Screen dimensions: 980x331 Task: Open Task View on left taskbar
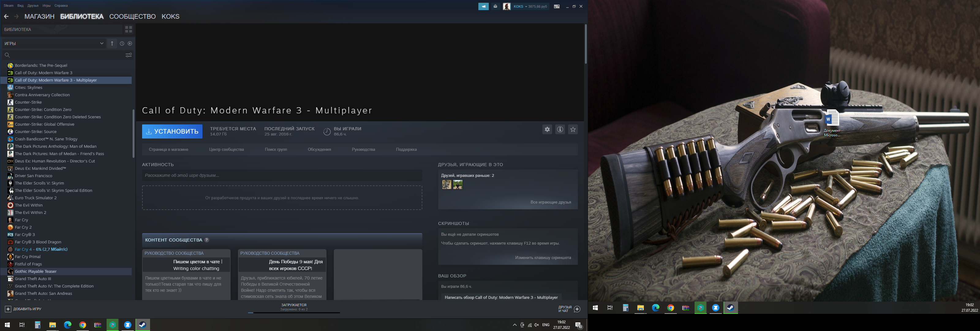point(22,325)
